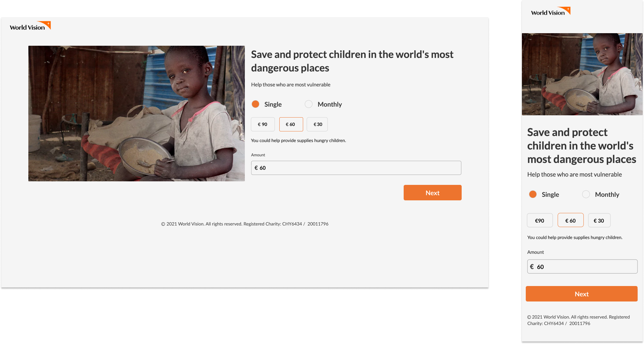Click the Amount input field in desktop view
Image resolution: width=644 pixels, height=344 pixels.
point(356,168)
